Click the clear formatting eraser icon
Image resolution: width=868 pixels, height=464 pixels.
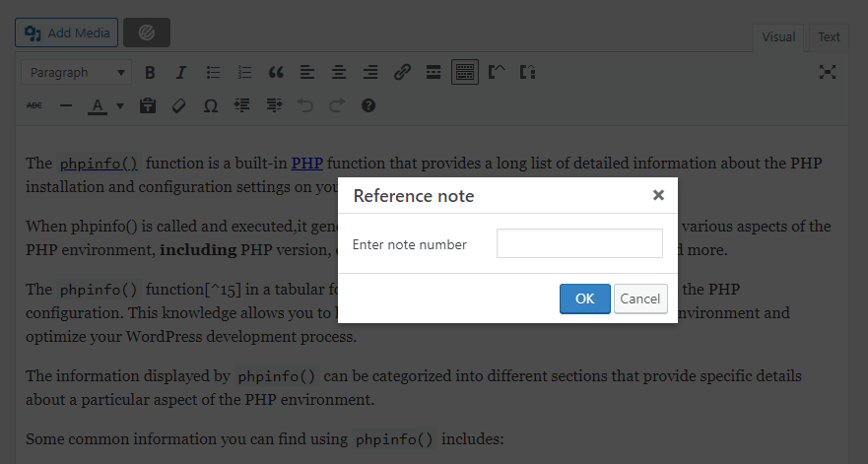(x=178, y=105)
